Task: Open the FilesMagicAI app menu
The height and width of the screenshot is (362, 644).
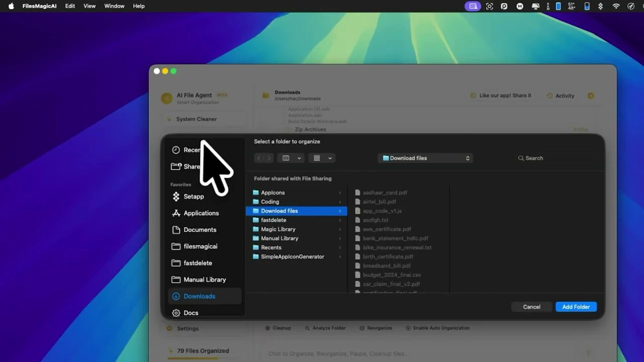Action: click(x=39, y=6)
